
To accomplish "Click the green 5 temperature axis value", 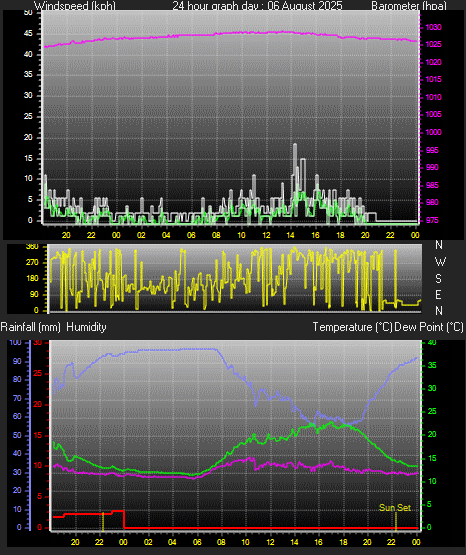I will (430, 504).
